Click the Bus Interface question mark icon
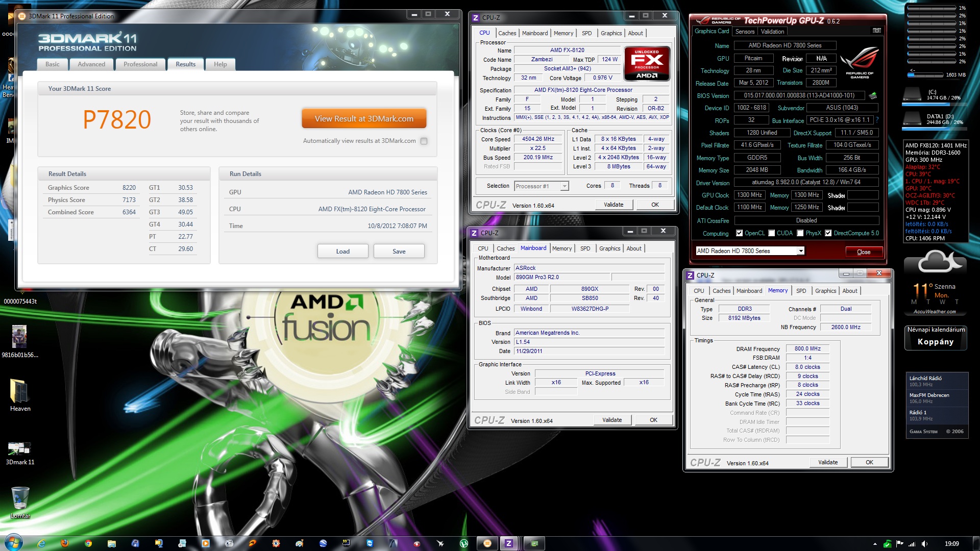This screenshot has width=980, height=551. (877, 120)
